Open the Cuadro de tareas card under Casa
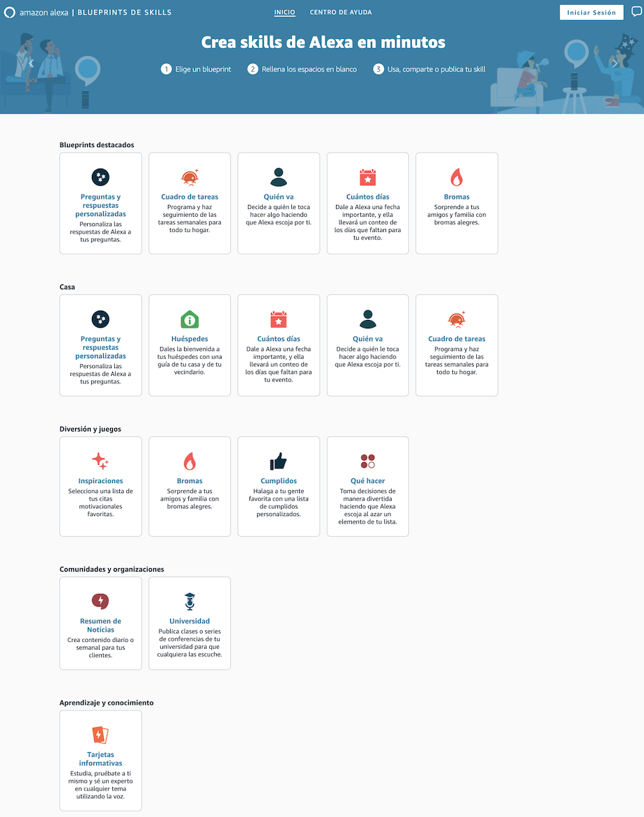Image resolution: width=644 pixels, height=817 pixels. [x=457, y=345]
